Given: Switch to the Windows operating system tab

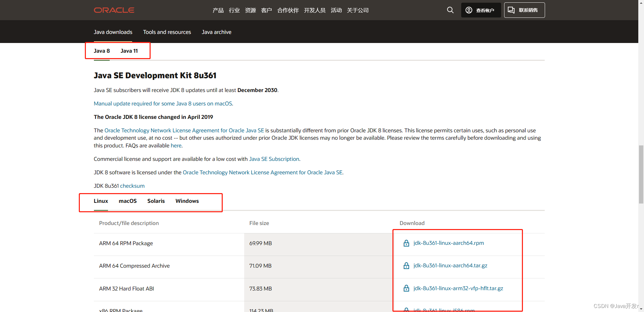Looking at the screenshot, I should (x=187, y=201).
